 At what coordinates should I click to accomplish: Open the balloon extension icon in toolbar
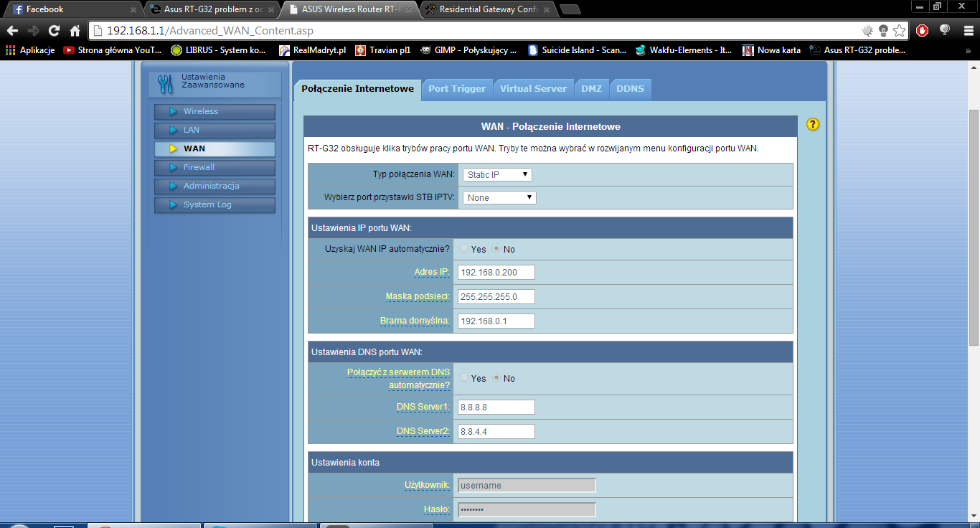tap(945, 31)
